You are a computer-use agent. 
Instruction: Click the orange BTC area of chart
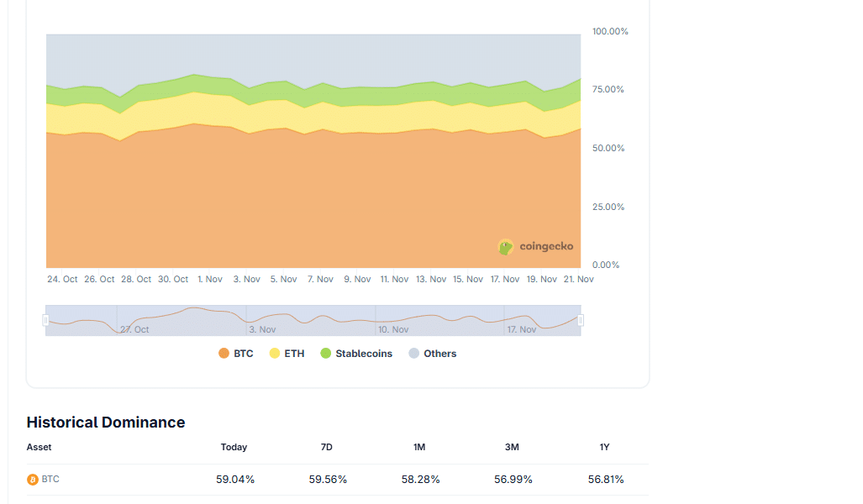311,202
